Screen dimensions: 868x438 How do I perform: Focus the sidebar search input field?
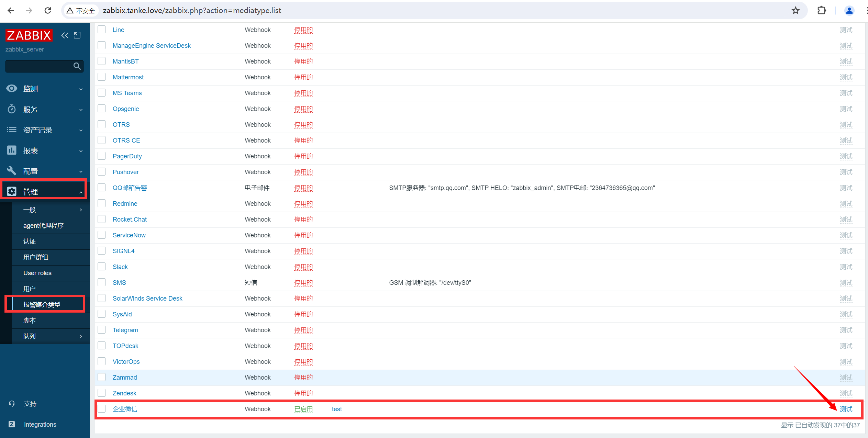point(38,66)
